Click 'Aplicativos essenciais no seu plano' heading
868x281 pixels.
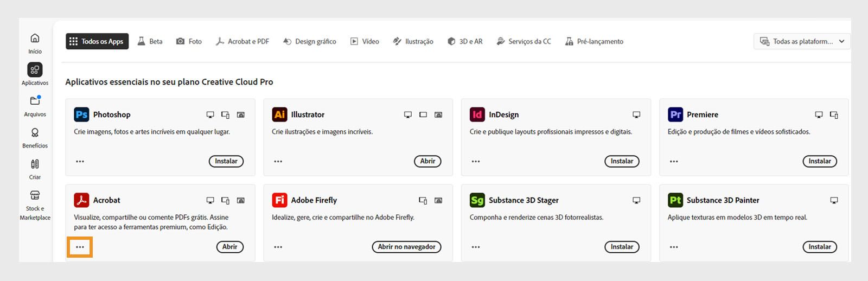click(169, 82)
